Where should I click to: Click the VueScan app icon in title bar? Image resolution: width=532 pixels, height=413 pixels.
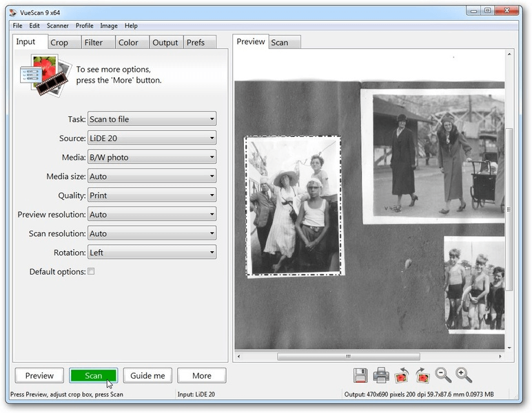tap(12, 11)
